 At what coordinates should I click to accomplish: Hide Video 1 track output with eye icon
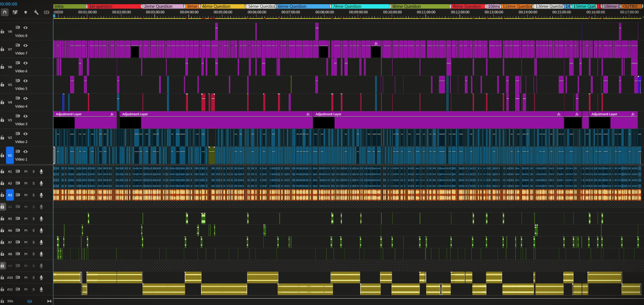[25, 151]
